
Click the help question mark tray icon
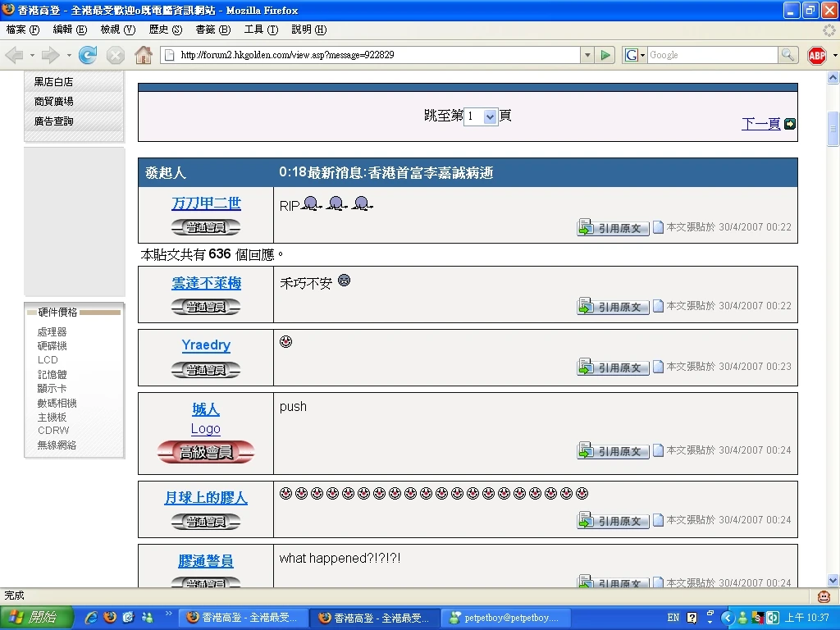click(692, 618)
